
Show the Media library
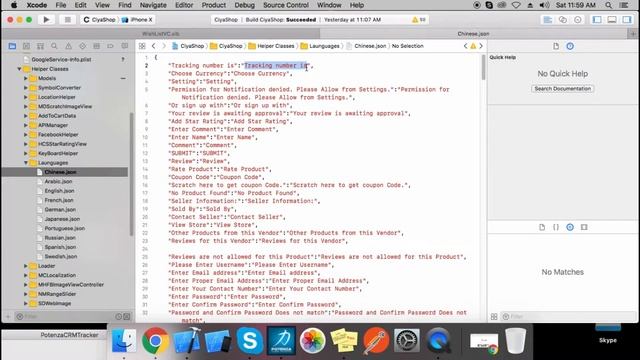584,227
